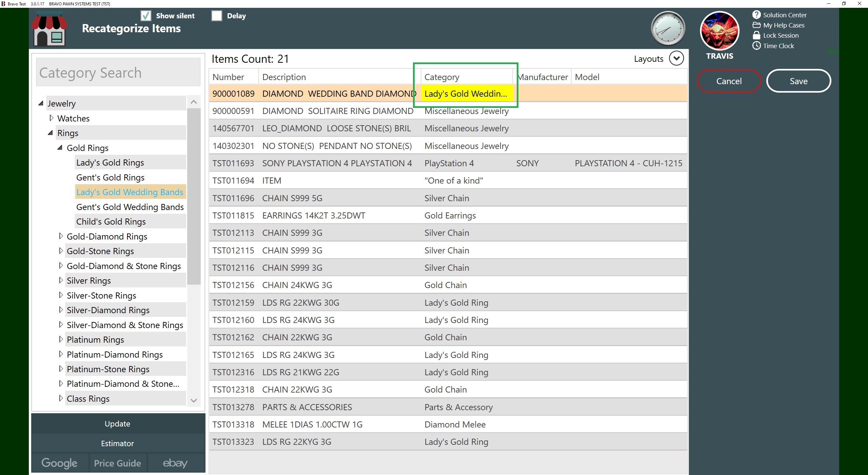Image resolution: width=868 pixels, height=475 pixels.
Task: Open eBay lookup button
Action: coord(175,463)
